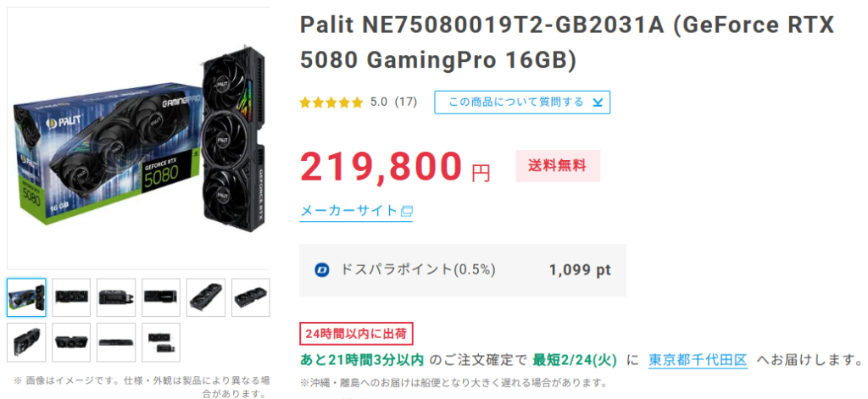Select the fifth thumbnail, steep angled card view

pyautogui.click(x=206, y=297)
